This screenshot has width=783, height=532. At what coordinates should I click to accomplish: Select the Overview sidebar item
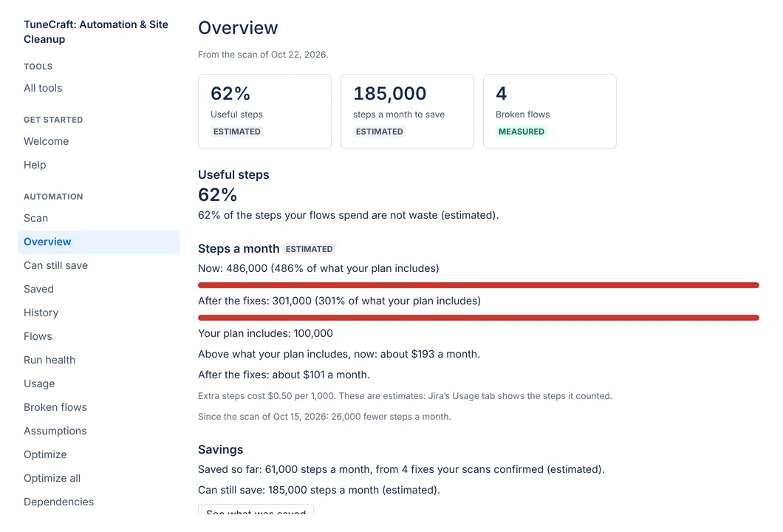point(99,242)
